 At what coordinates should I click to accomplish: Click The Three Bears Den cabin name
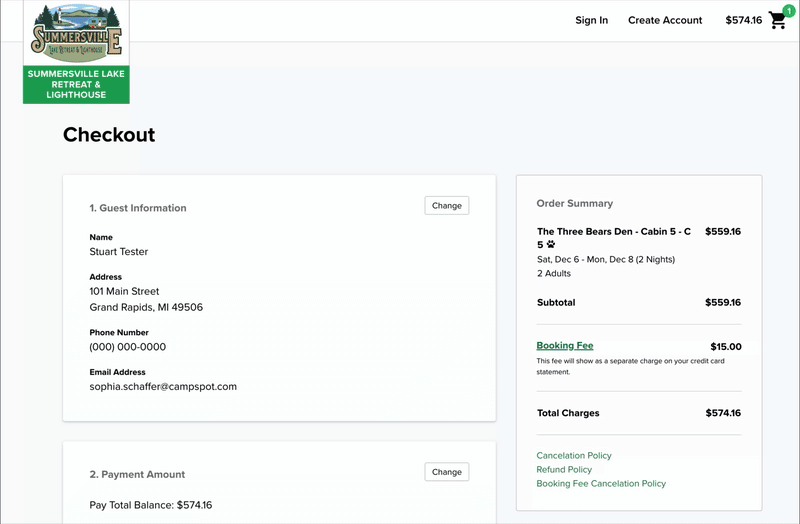tap(613, 232)
